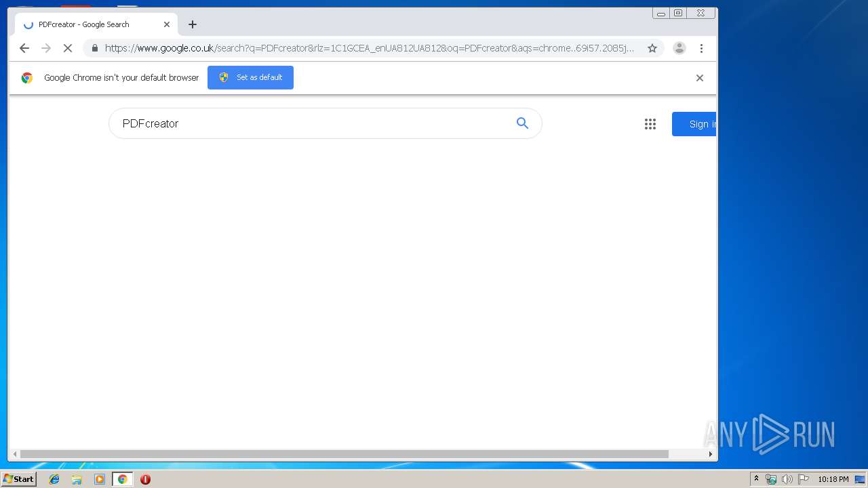Open Windows Explorer from the taskbar
This screenshot has height=488, width=868.
[x=77, y=479]
